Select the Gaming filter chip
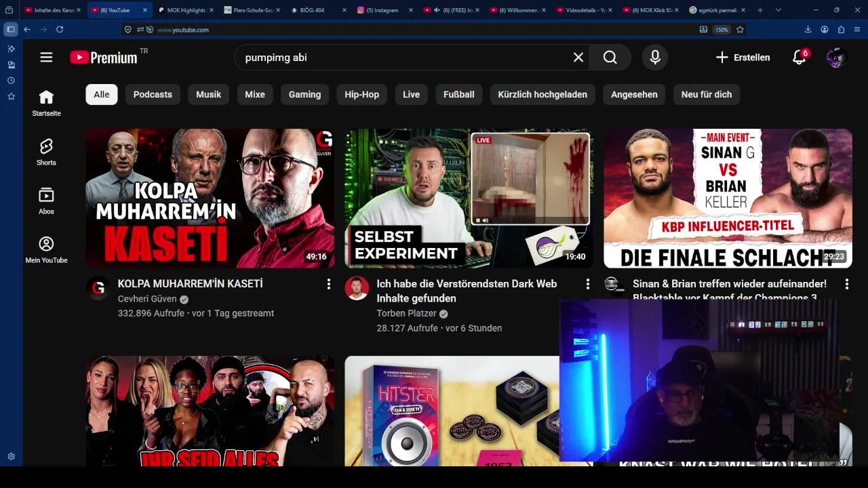The height and width of the screenshot is (488, 868). [304, 94]
